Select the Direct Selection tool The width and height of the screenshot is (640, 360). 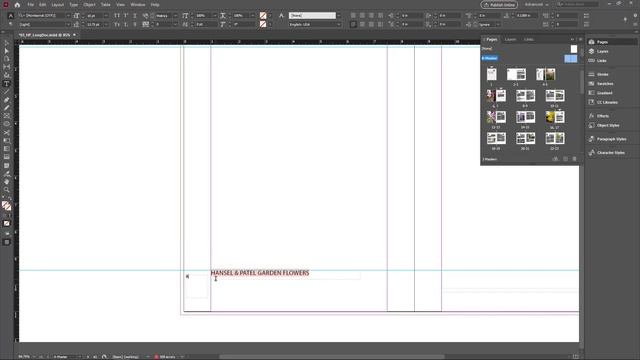point(7,51)
